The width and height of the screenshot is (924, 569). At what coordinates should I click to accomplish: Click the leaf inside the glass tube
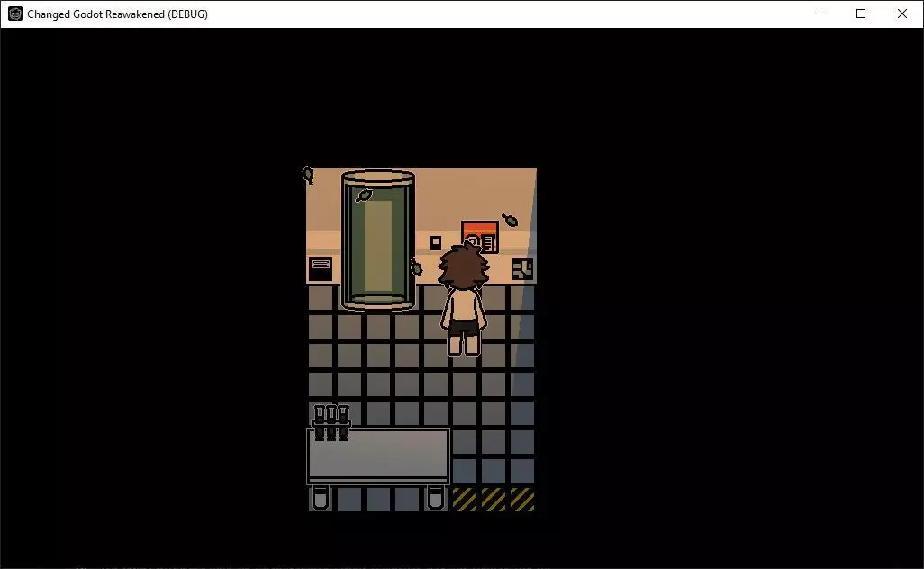pos(364,194)
